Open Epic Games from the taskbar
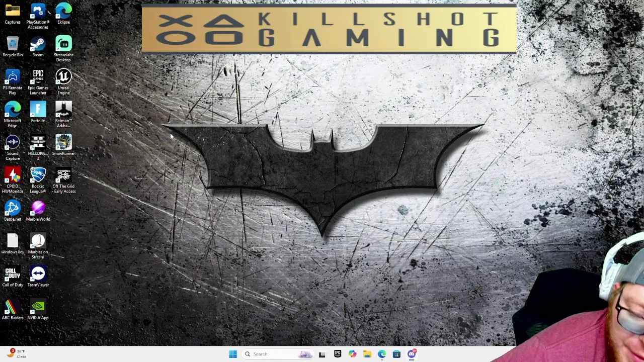This screenshot has height=362, width=644. (x=338, y=354)
